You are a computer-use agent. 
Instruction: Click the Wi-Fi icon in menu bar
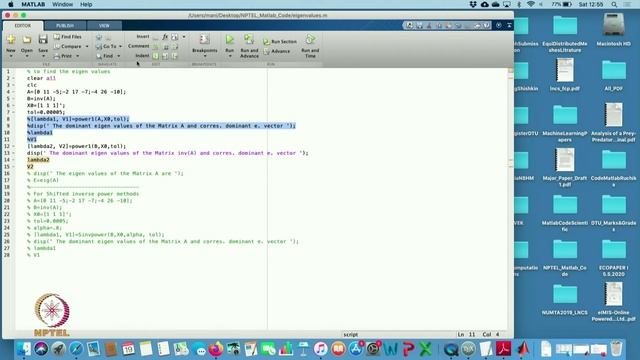pyautogui.click(x=531, y=4)
